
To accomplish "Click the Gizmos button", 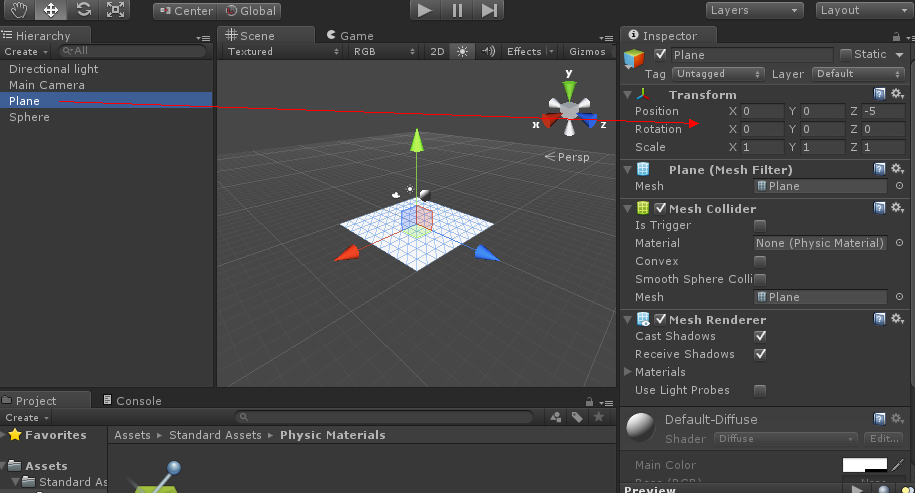I will click(587, 52).
